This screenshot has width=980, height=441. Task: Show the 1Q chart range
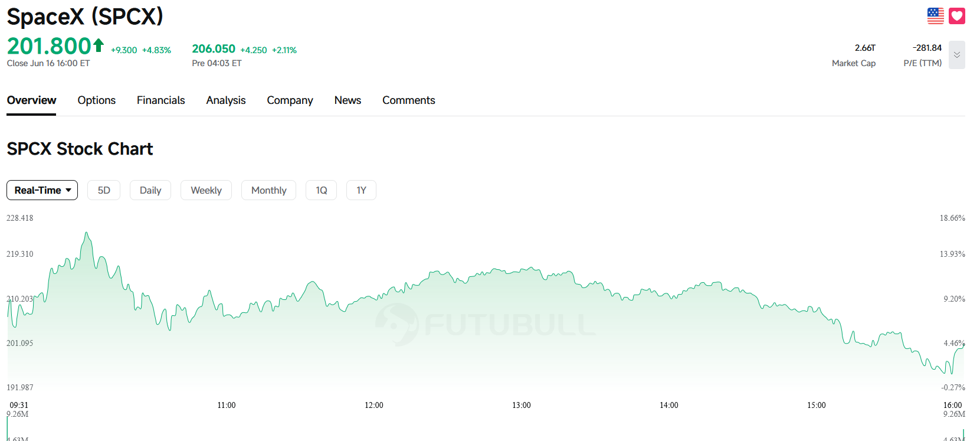point(321,190)
